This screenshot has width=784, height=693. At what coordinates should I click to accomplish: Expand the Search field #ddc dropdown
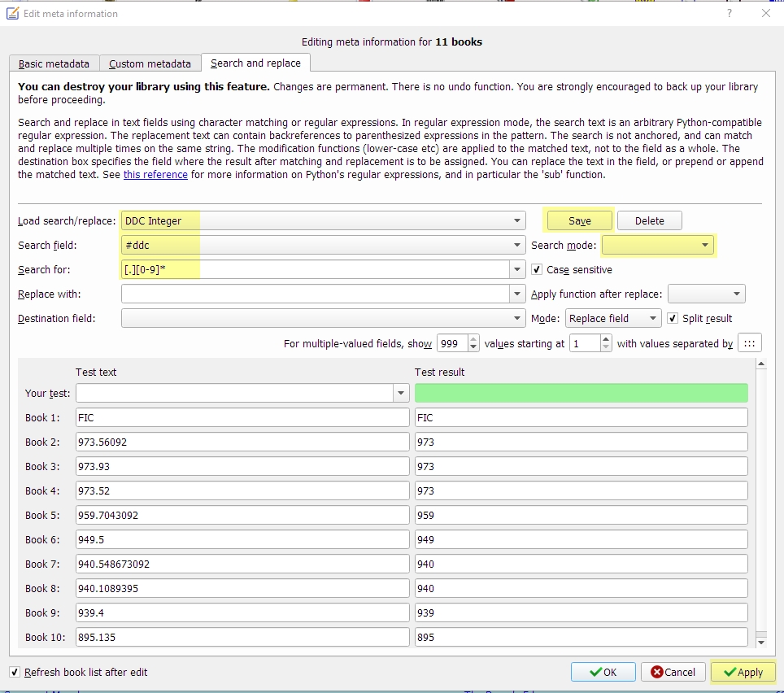click(517, 245)
